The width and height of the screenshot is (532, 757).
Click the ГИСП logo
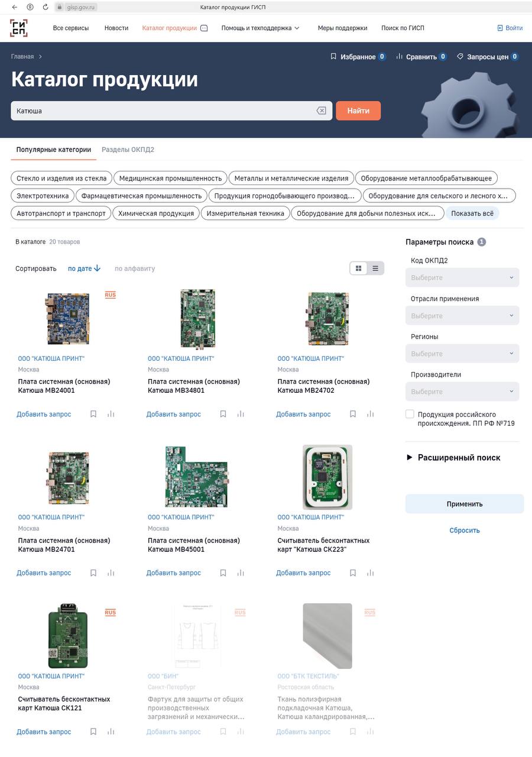coord(18,28)
